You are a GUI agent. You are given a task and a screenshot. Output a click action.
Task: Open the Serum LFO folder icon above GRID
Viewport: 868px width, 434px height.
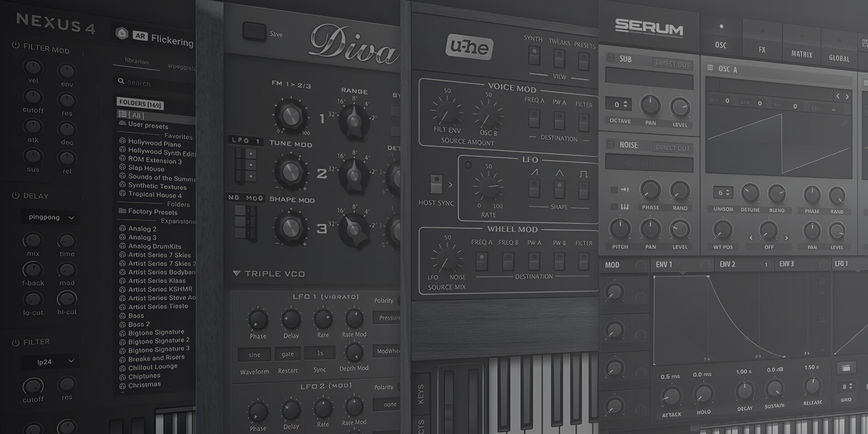pos(846,368)
